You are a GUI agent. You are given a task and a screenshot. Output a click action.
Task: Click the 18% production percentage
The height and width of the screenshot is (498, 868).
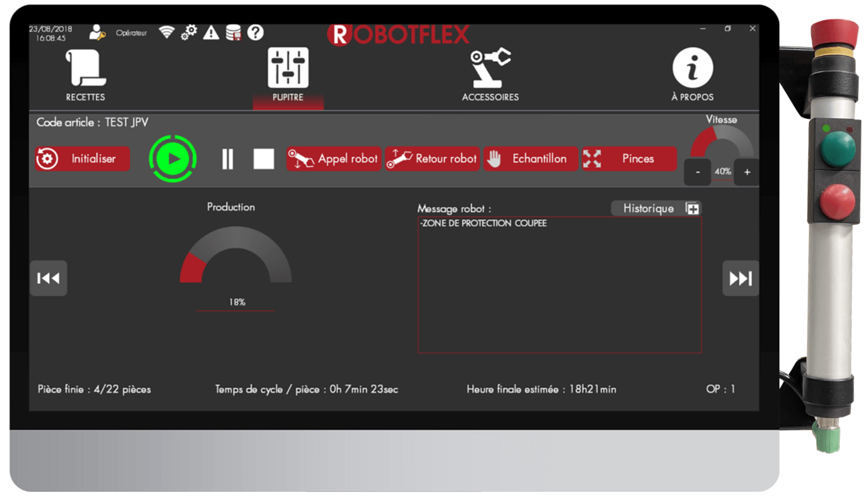point(237,303)
